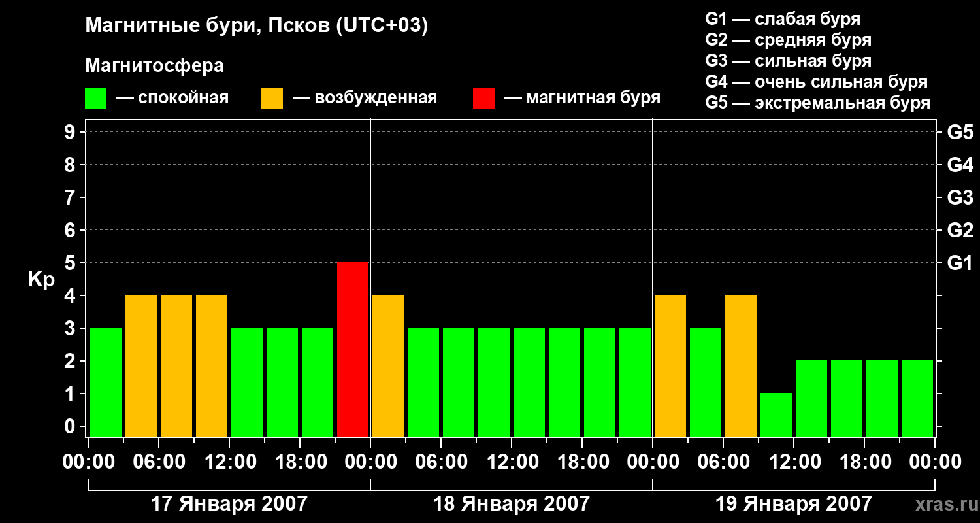Click the green 21:00–24:00 bar on 19 January
The height and width of the screenshot is (523, 980).
917,399
